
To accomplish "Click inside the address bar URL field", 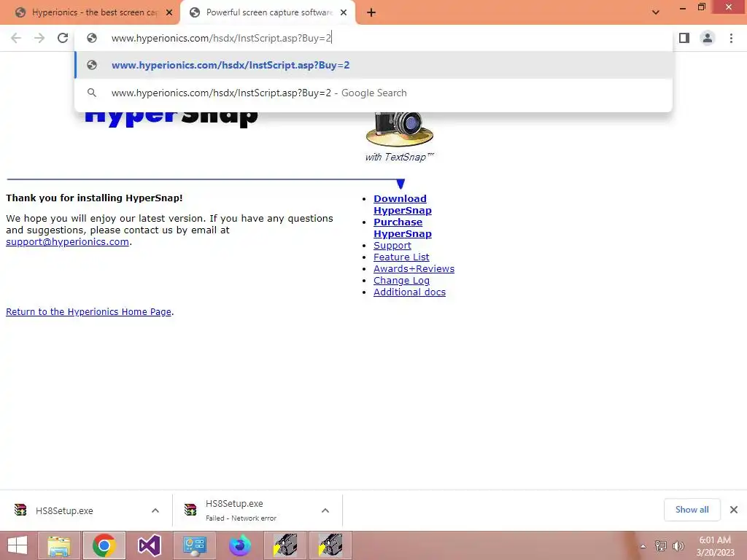I will click(373, 38).
